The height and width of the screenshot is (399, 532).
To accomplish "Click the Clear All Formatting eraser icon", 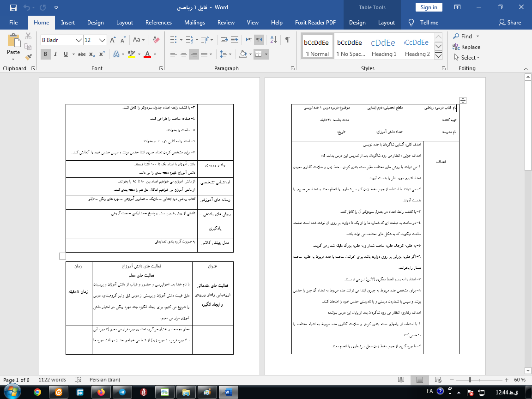I will coord(156,40).
